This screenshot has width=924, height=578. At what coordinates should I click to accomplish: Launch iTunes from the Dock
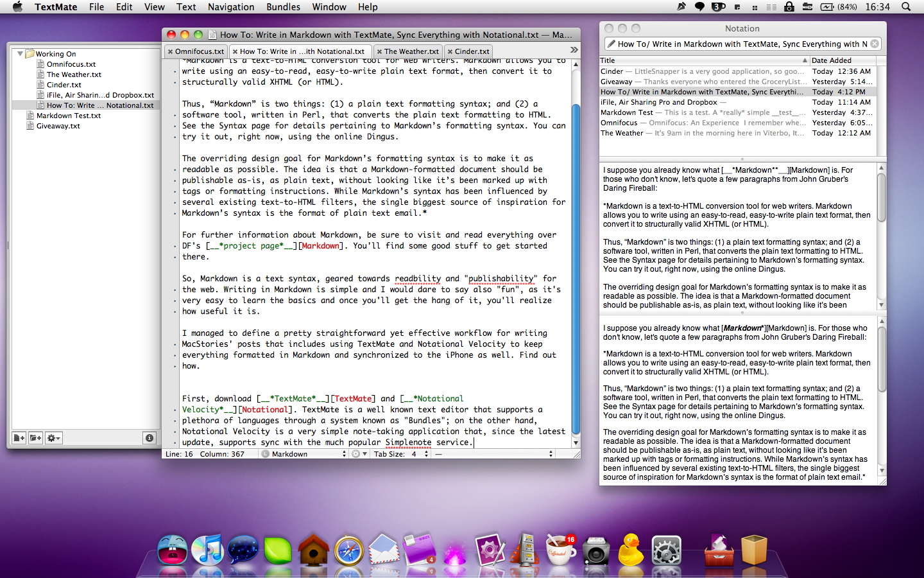207,550
